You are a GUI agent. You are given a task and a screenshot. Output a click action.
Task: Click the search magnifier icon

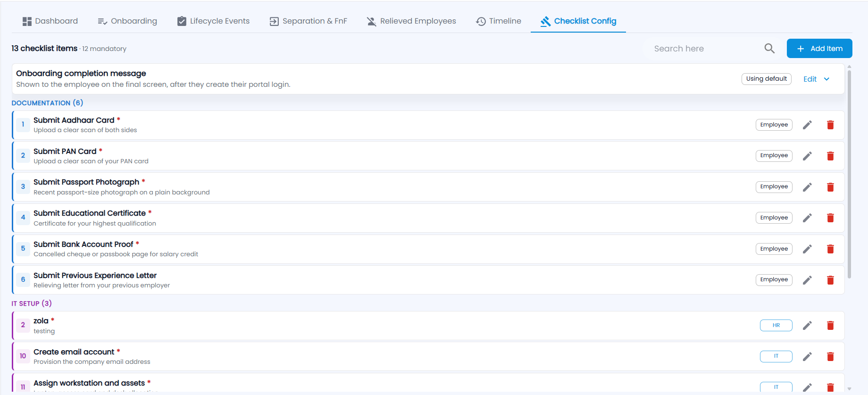click(x=769, y=49)
